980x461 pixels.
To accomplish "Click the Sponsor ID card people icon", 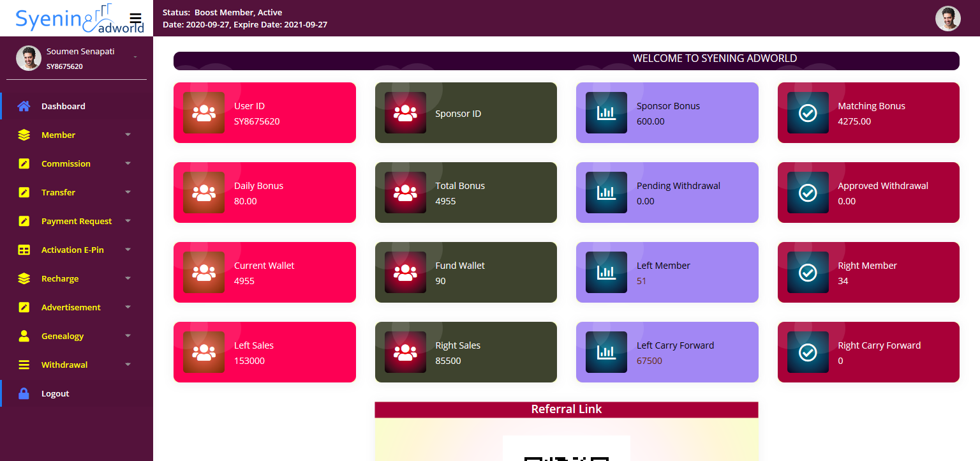I will (x=405, y=113).
